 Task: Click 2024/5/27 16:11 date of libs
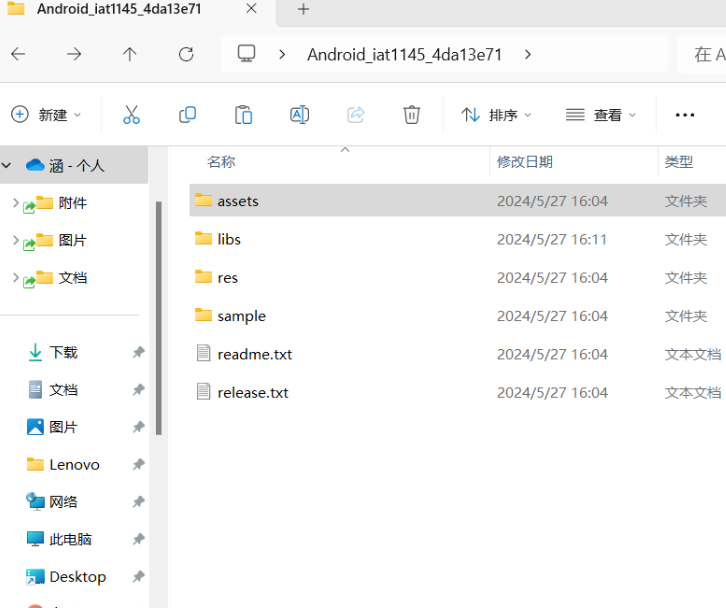click(x=551, y=239)
